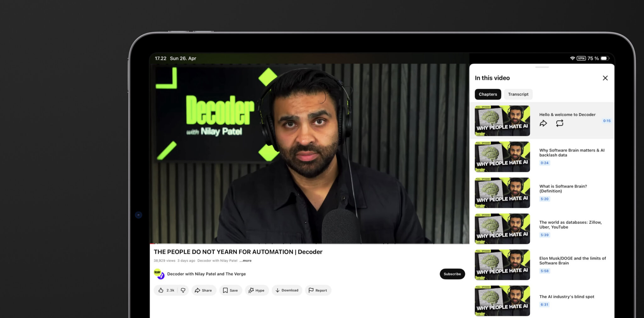Report this video with flag button

(318, 290)
